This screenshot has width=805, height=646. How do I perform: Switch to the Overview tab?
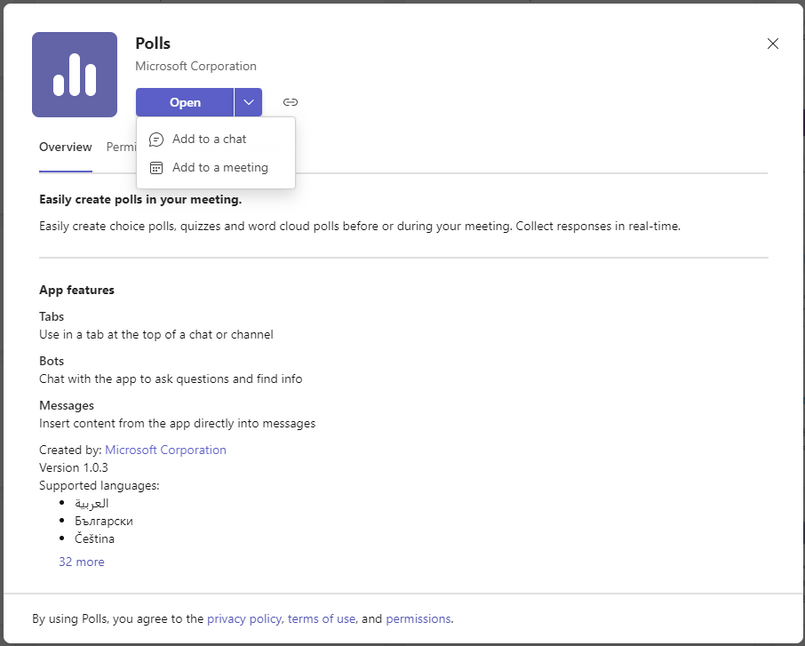[x=65, y=147]
